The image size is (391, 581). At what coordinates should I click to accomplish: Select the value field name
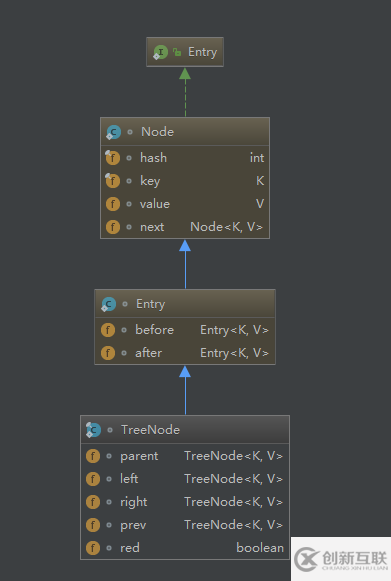155,204
